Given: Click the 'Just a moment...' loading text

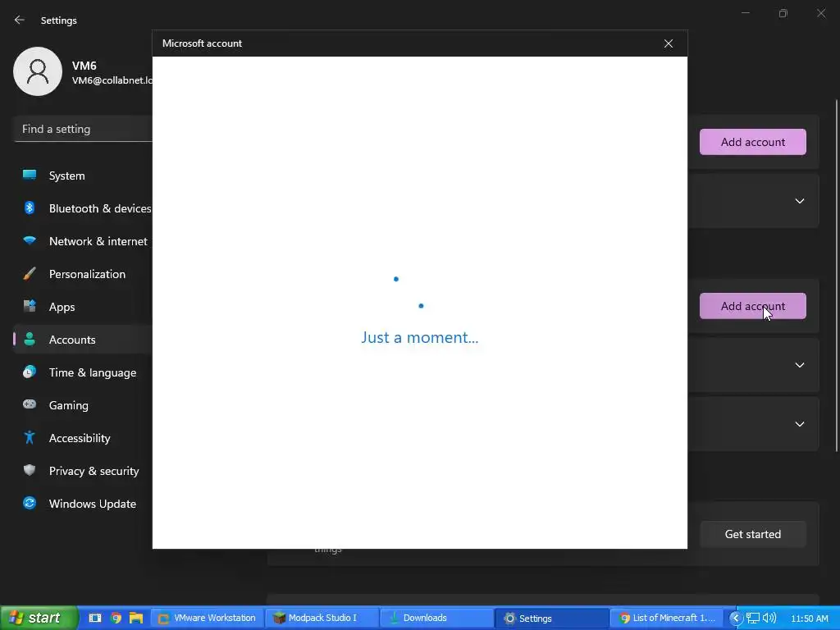Looking at the screenshot, I should pos(419,337).
